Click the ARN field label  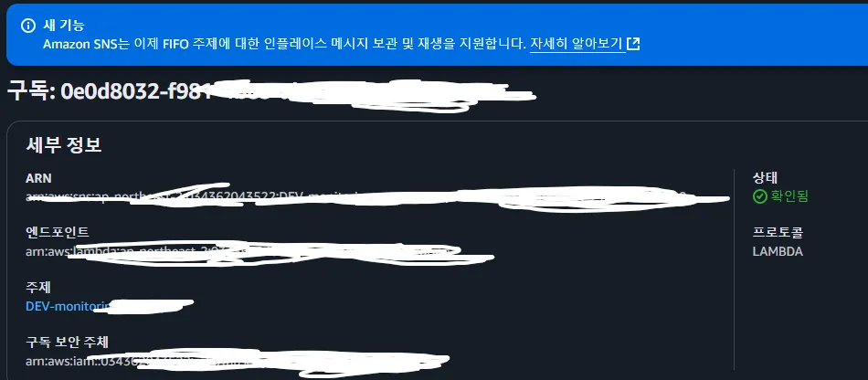point(38,178)
